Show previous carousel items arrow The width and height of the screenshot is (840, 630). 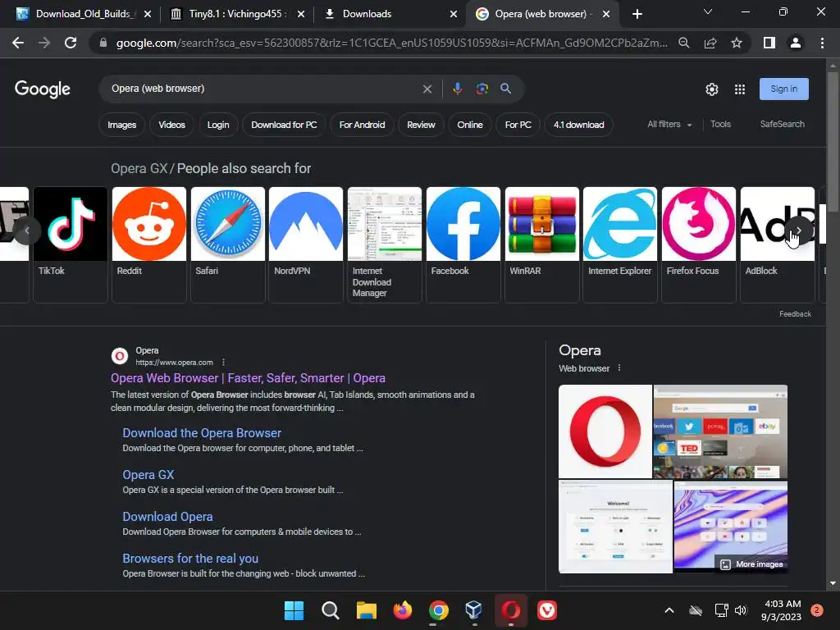[x=27, y=231]
